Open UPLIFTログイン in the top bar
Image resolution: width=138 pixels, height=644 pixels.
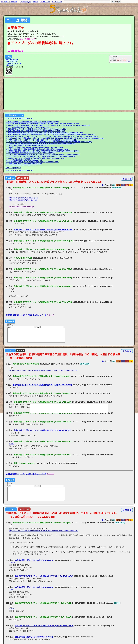pos(45,2)
